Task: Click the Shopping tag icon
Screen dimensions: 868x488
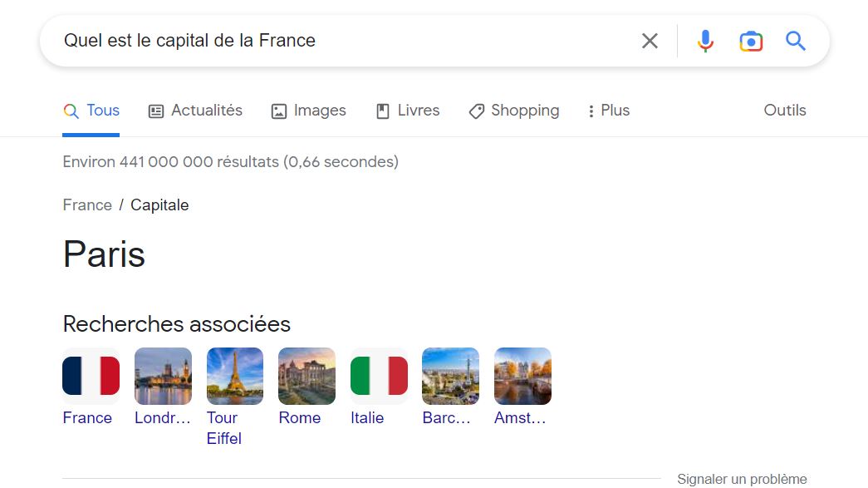Action: coord(476,110)
